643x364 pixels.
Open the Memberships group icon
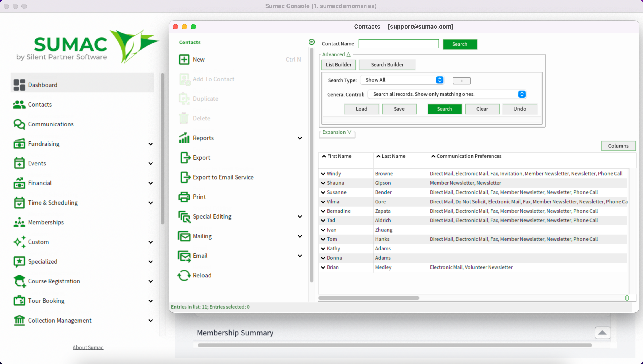coord(19,222)
